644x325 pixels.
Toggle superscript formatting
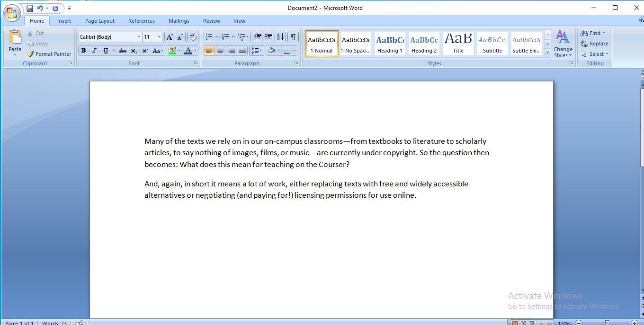tap(145, 51)
